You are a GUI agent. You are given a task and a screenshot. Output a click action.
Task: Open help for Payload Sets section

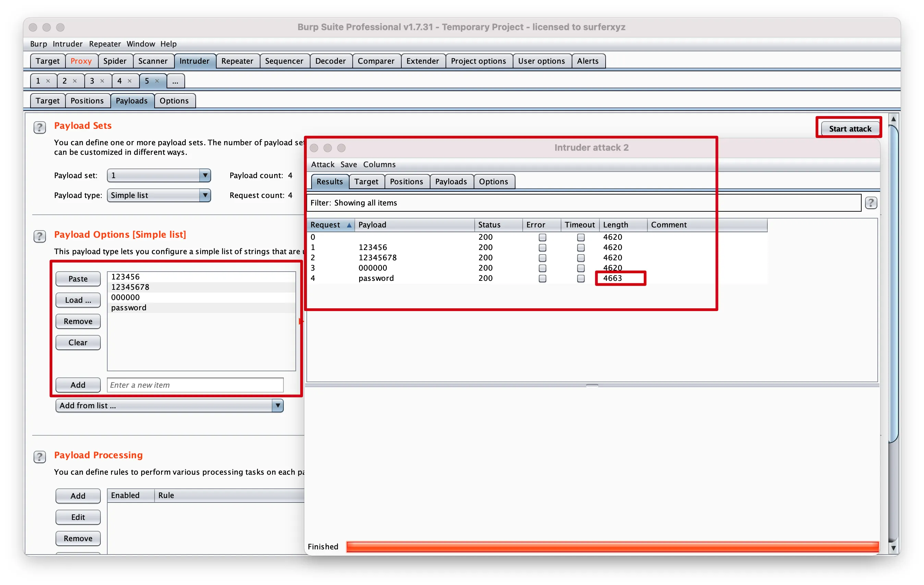pyautogui.click(x=39, y=127)
